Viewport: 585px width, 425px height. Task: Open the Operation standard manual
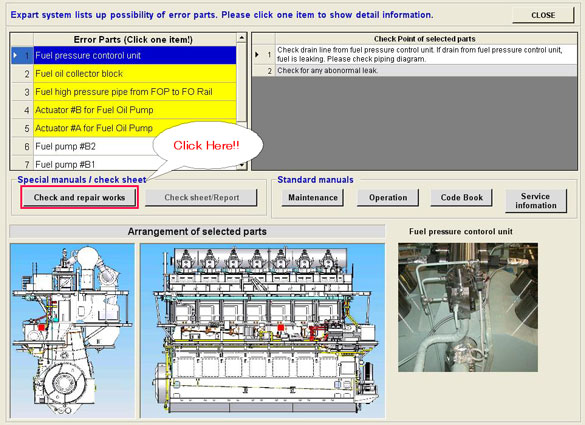[x=388, y=197]
